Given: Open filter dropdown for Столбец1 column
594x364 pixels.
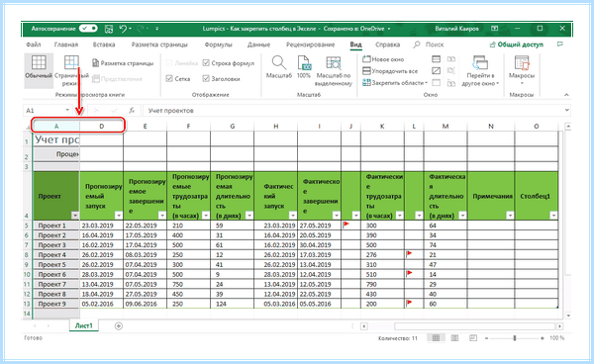Looking at the screenshot, I should pyautogui.click(x=553, y=216).
